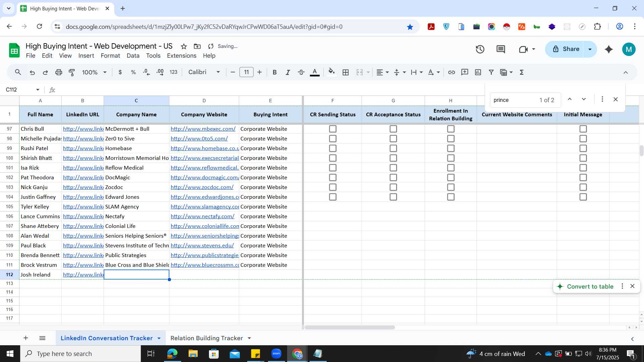Open Josh Ireland's LinkedIn URL

tap(83, 275)
